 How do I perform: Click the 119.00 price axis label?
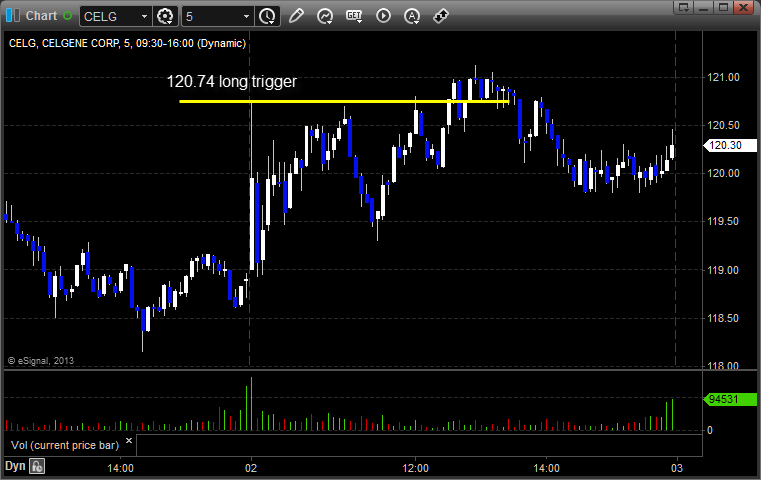(724, 270)
